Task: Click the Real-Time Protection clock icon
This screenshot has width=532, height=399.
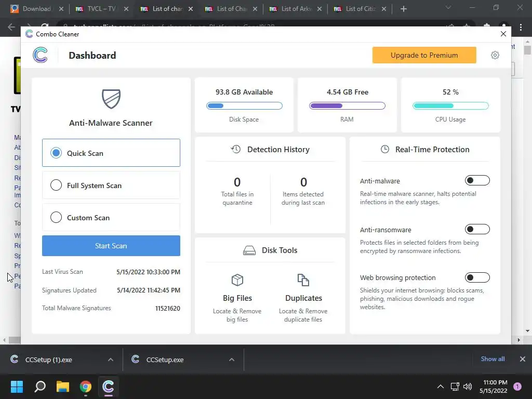Action: click(x=385, y=149)
